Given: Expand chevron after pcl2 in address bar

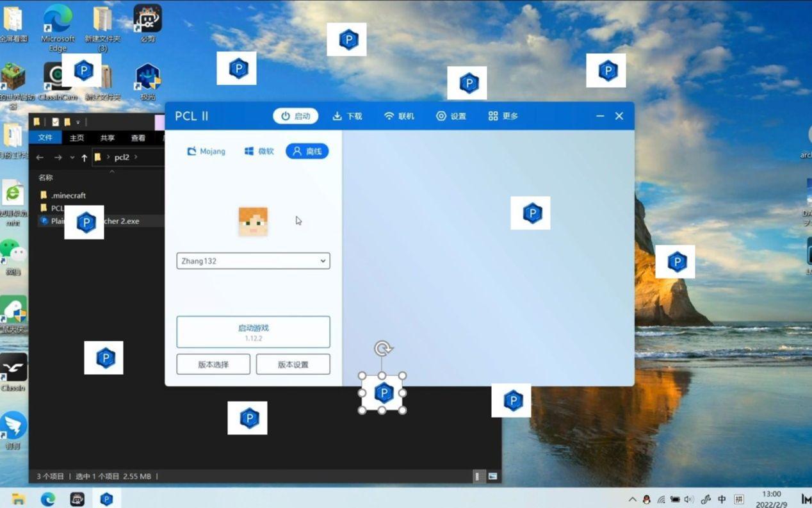Looking at the screenshot, I should [x=136, y=157].
